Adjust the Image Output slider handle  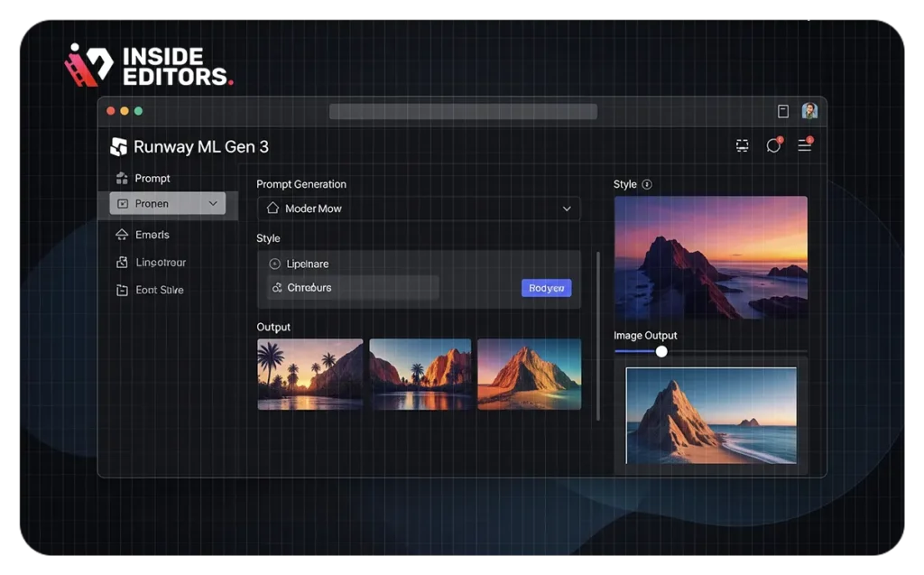tap(661, 351)
